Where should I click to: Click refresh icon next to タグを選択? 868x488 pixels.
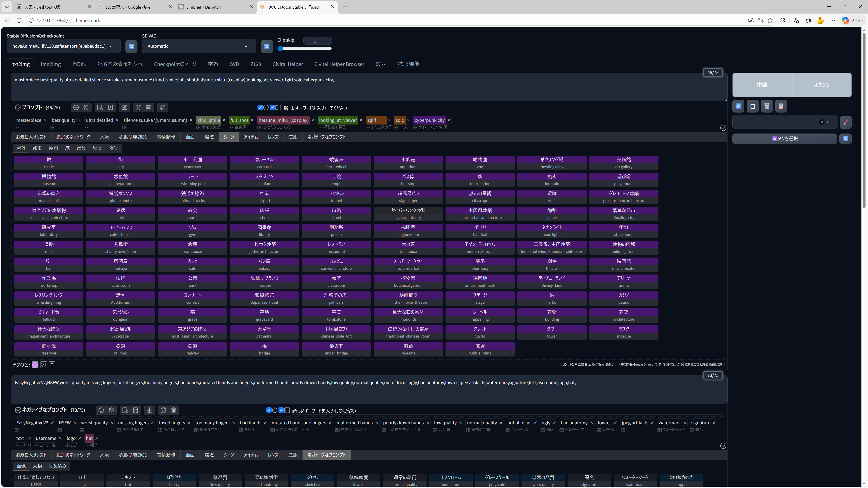845,138
